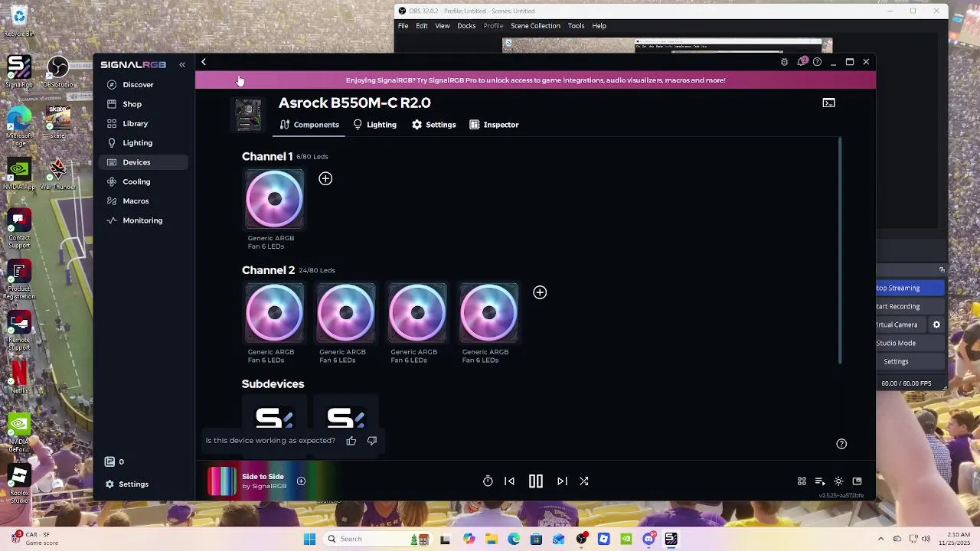Select the second fan in Channel 2

pyautogui.click(x=346, y=313)
